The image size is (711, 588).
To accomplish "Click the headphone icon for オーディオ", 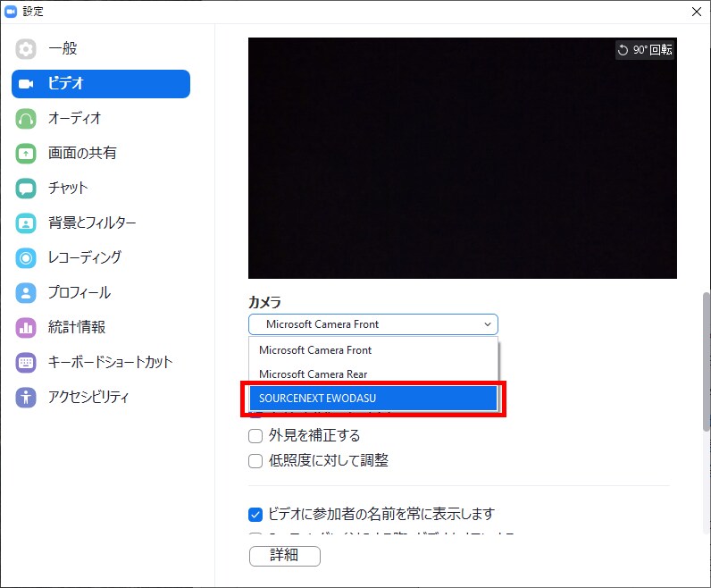I will [26, 119].
